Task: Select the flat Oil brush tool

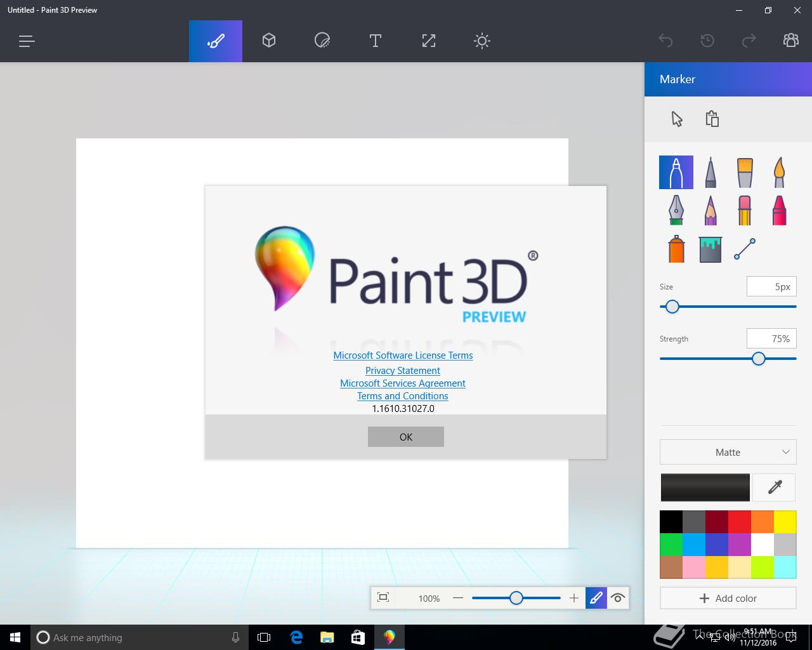Action: click(745, 172)
